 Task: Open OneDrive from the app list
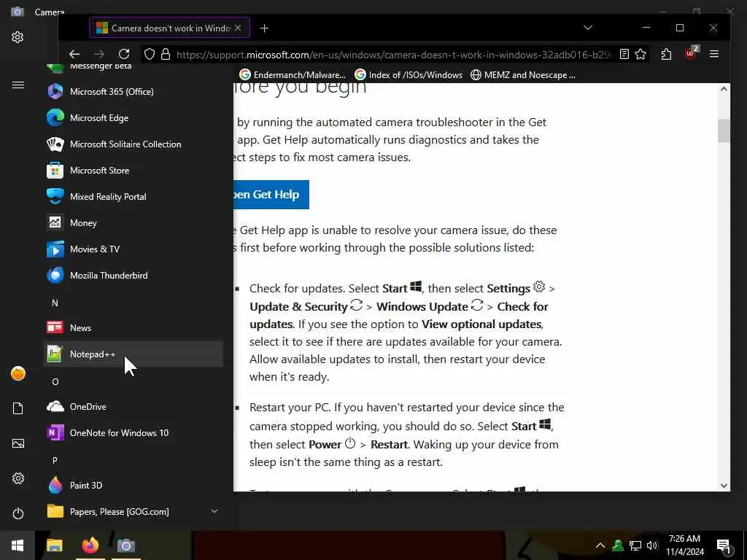click(x=133, y=406)
